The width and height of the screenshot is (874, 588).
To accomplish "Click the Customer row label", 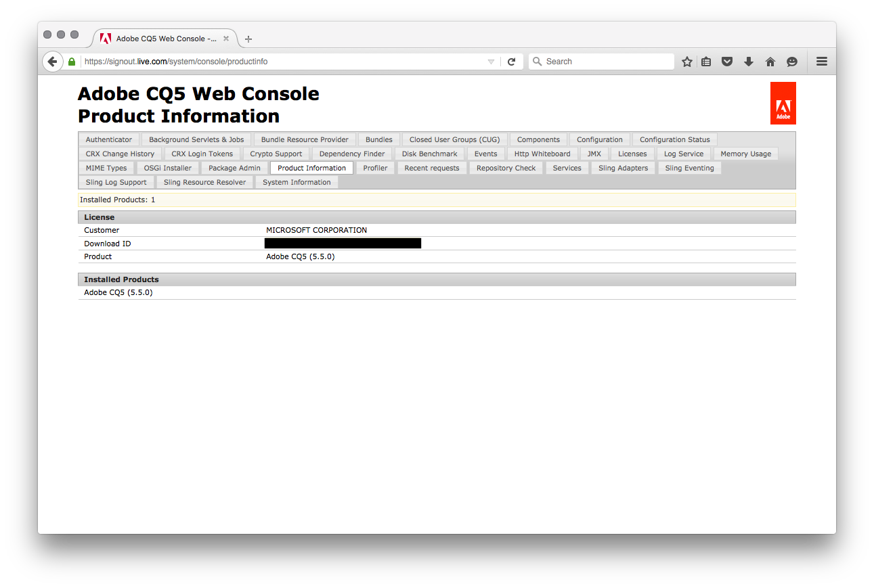I will 102,230.
